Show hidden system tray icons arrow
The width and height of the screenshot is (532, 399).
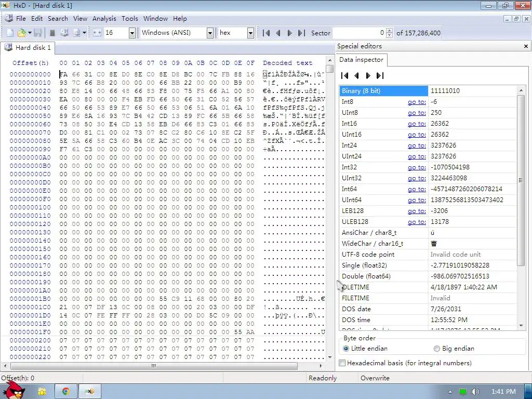[450, 392]
